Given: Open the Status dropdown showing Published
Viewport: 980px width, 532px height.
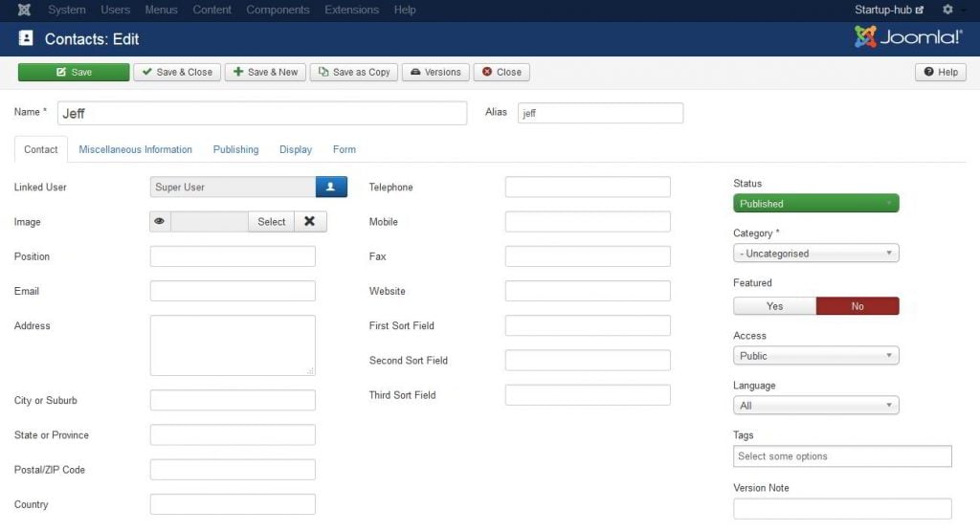Looking at the screenshot, I should pyautogui.click(x=815, y=204).
